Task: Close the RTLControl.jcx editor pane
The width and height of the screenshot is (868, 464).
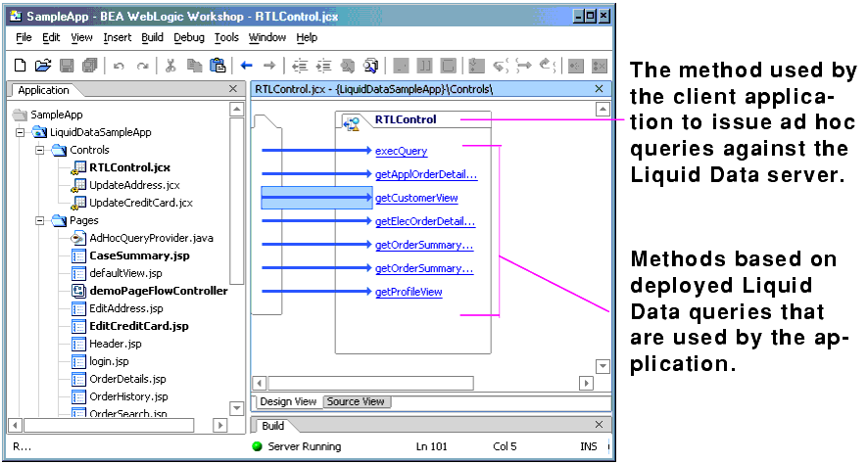Action: 599,89
